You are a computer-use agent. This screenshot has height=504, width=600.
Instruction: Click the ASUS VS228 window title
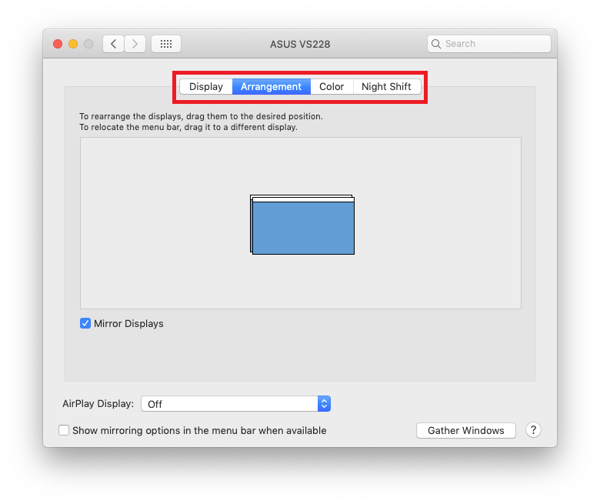300,44
